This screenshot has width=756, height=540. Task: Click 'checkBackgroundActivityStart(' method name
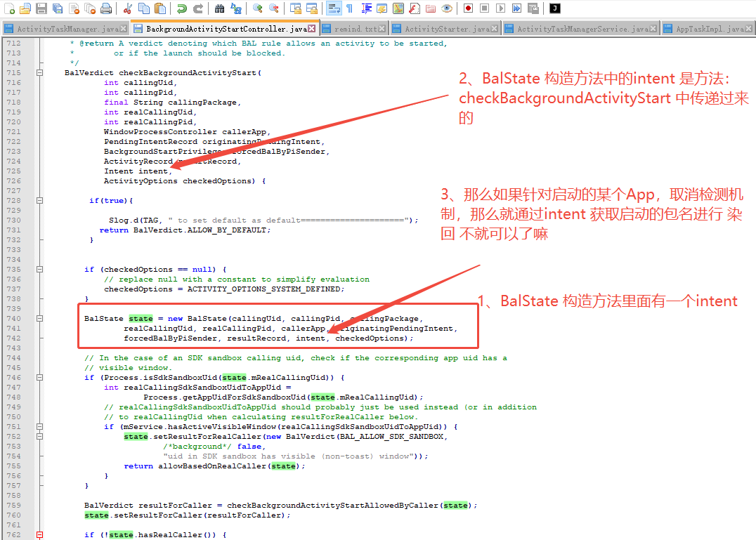(190, 73)
